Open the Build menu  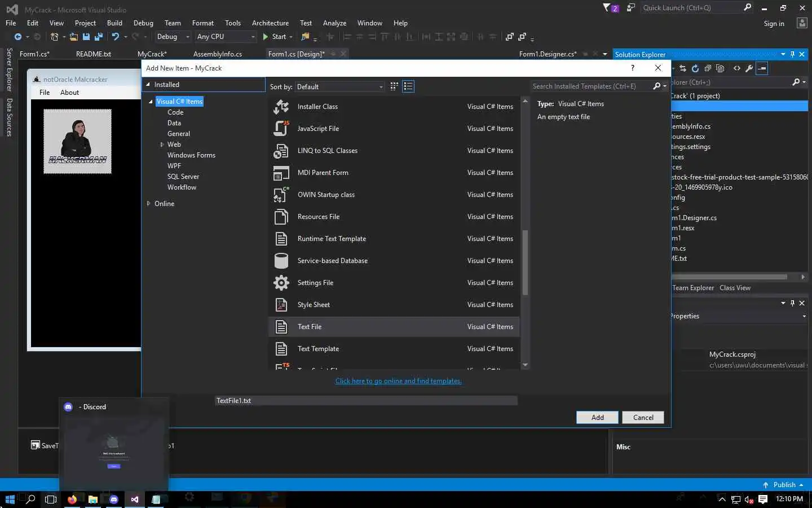(114, 23)
